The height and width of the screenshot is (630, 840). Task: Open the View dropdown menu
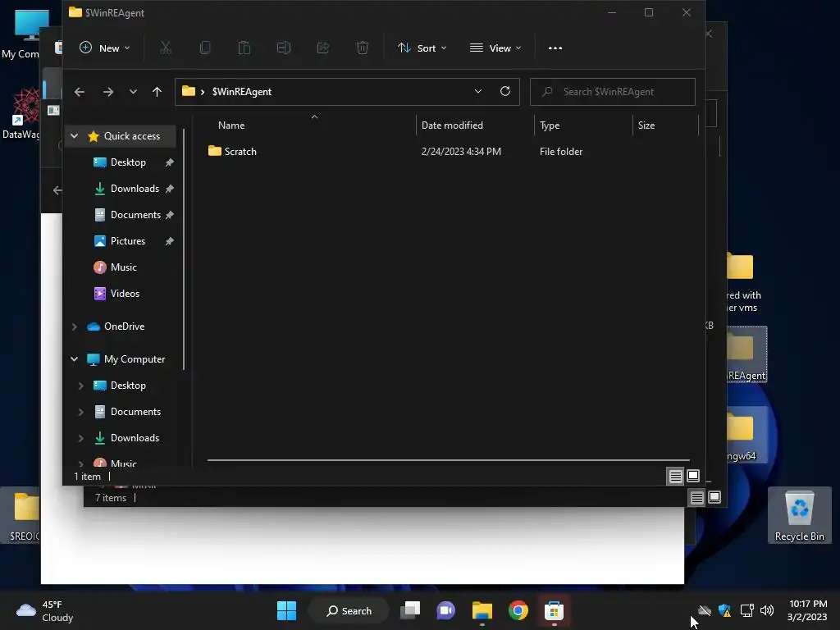coord(495,48)
